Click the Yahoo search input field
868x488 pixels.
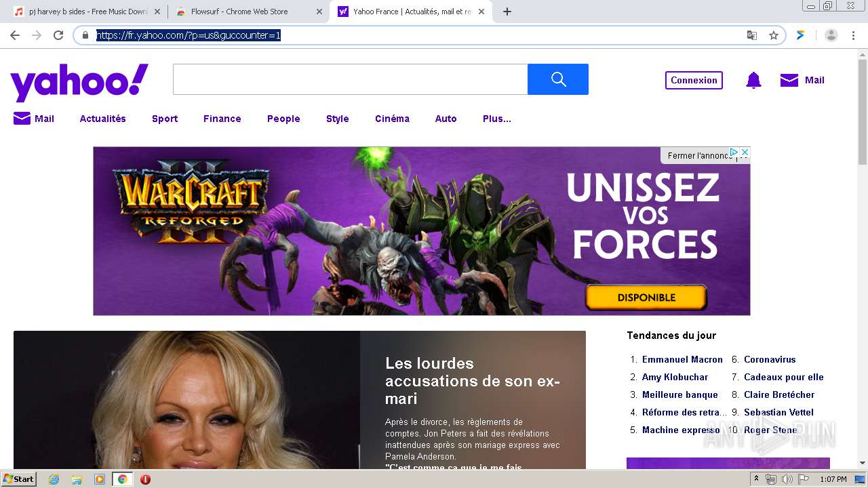(x=350, y=79)
